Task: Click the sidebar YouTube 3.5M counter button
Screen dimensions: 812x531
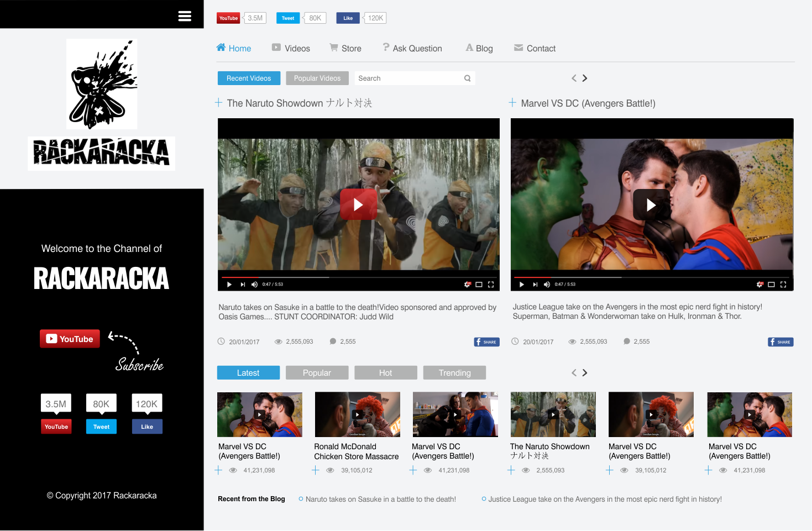Action: coord(56,427)
